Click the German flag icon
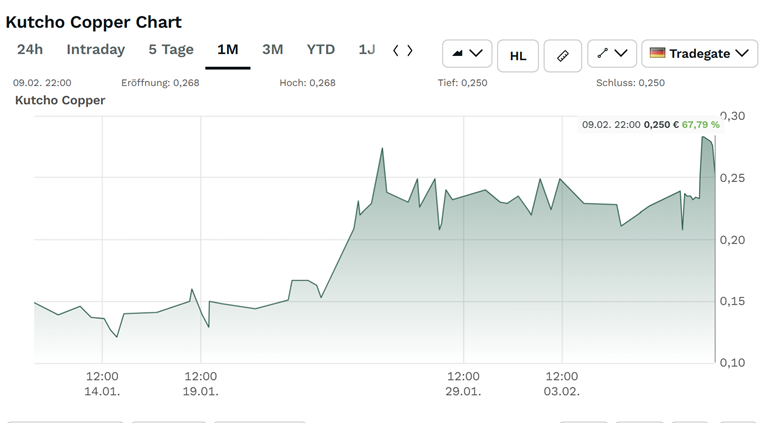780x423 pixels. (657, 53)
